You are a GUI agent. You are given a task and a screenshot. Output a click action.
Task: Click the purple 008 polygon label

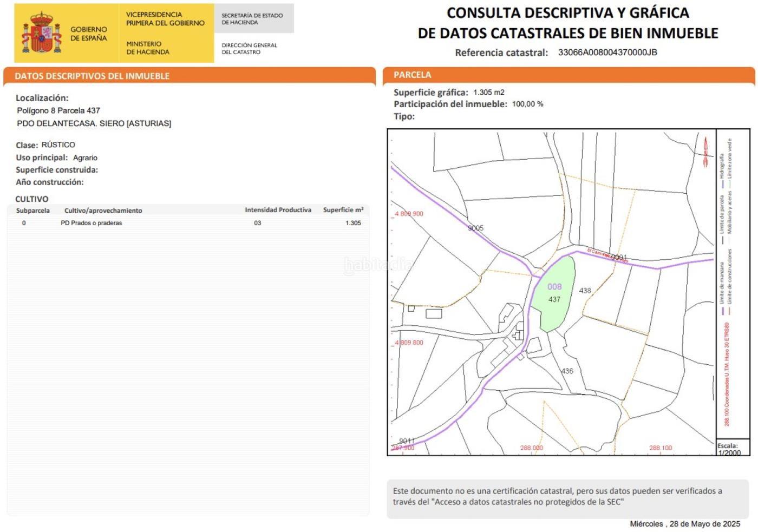point(554,287)
